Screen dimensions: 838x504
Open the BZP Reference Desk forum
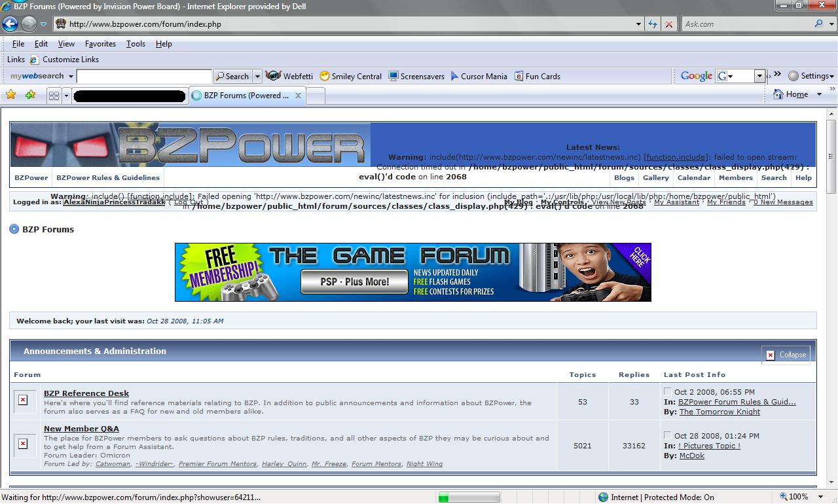point(86,393)
